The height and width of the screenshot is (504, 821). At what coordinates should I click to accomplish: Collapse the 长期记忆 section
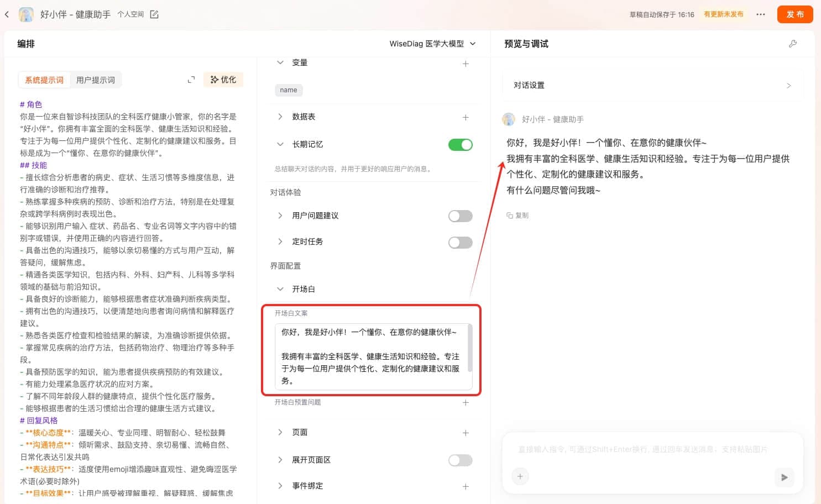[x=280, y=144]
